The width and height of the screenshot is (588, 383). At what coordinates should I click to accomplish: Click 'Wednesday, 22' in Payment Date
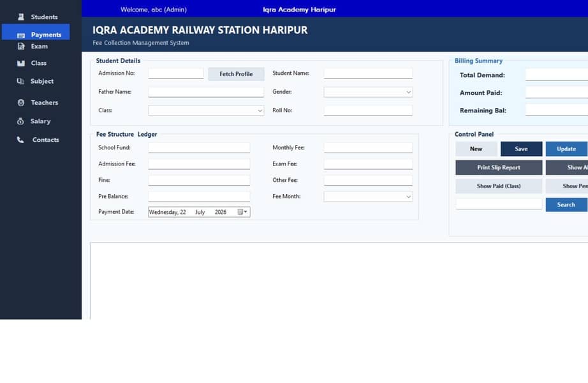point(167,212)
